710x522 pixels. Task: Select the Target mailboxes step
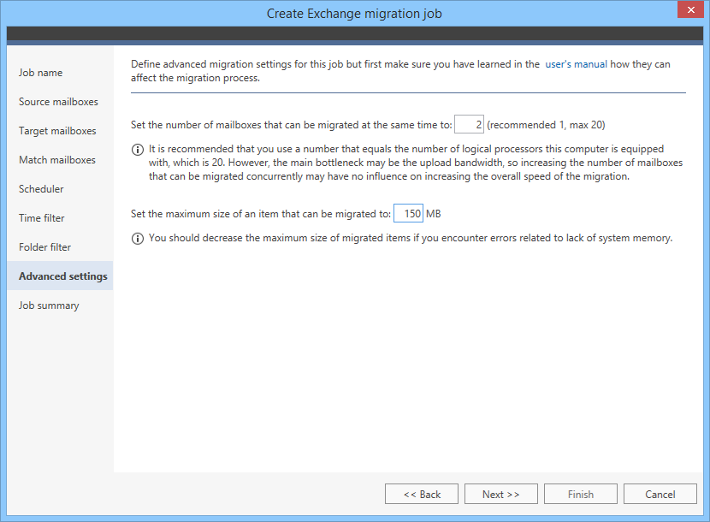click(57, 131)
